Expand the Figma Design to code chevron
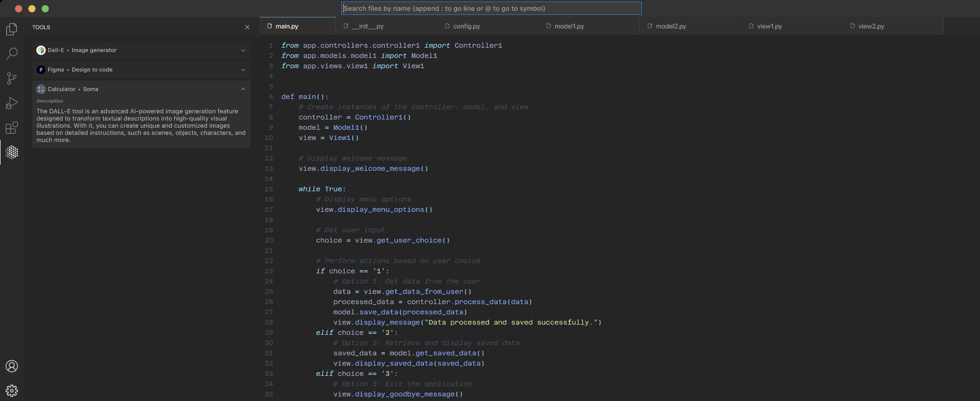 tap(243, 70)
